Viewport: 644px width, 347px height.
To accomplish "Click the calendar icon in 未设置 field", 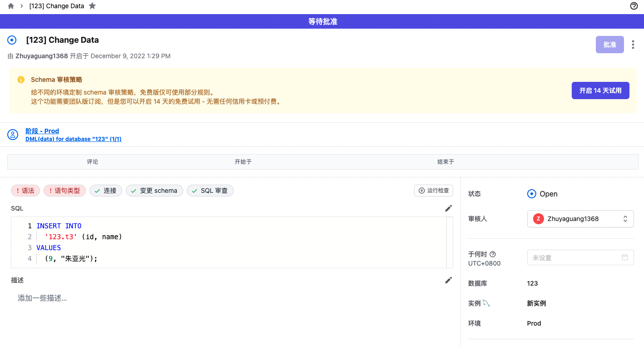I will (625, 257).
